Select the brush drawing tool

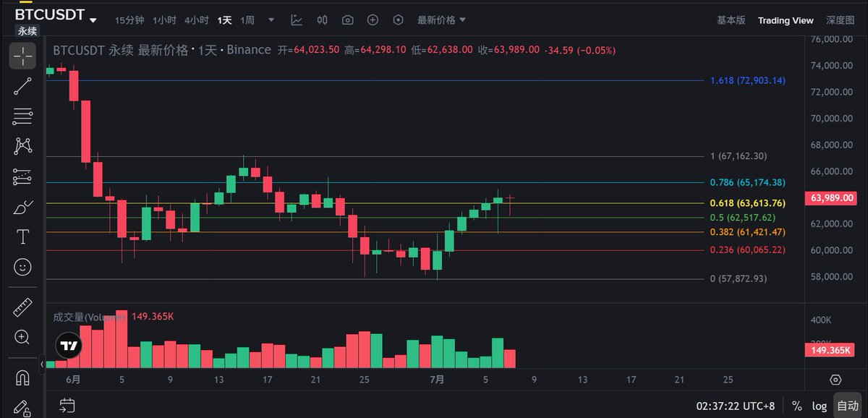(x=22, y=207)
